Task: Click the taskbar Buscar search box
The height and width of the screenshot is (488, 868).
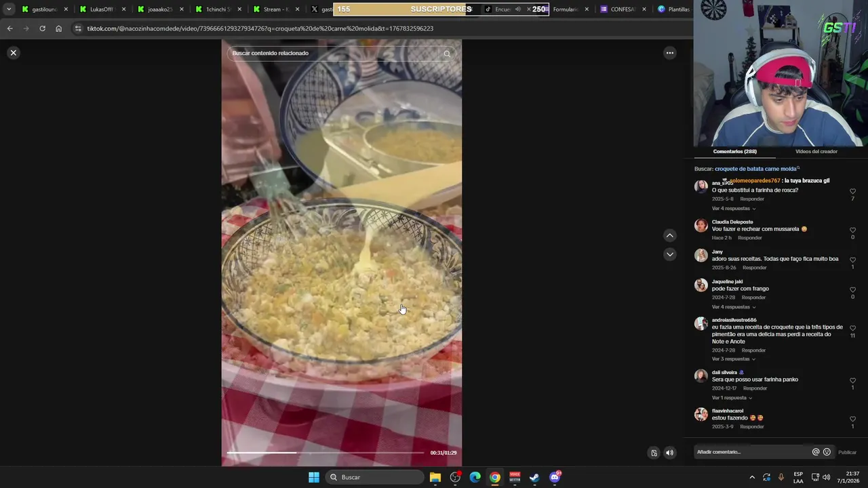Action: click(x=374, y=477)
